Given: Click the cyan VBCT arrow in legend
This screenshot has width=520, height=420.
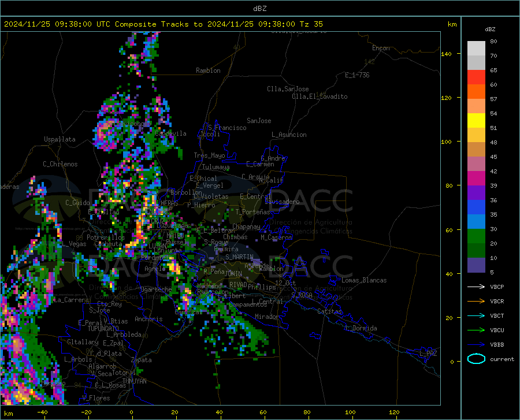Looking at the screenshot, I should tap(476, 315).
